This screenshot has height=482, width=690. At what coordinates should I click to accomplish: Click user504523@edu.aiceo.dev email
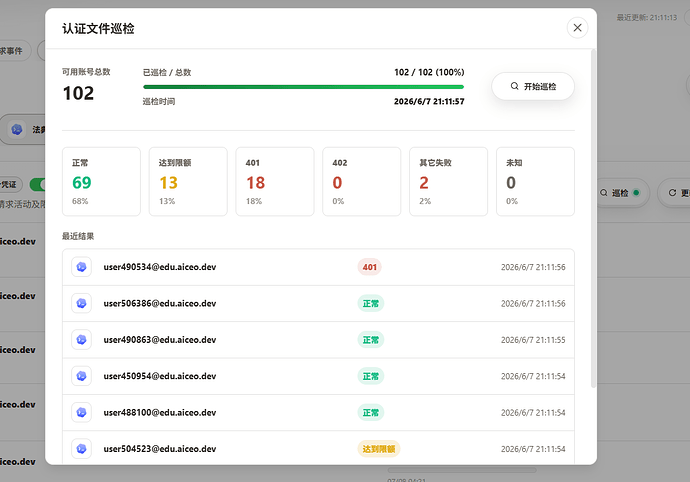[x=160, y=449]
